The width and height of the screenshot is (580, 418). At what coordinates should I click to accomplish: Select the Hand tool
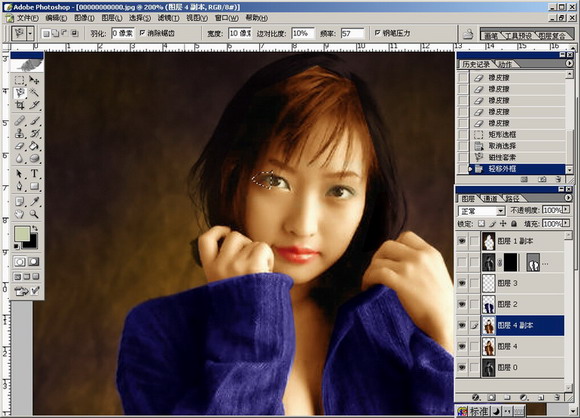(x=20, y=214)
